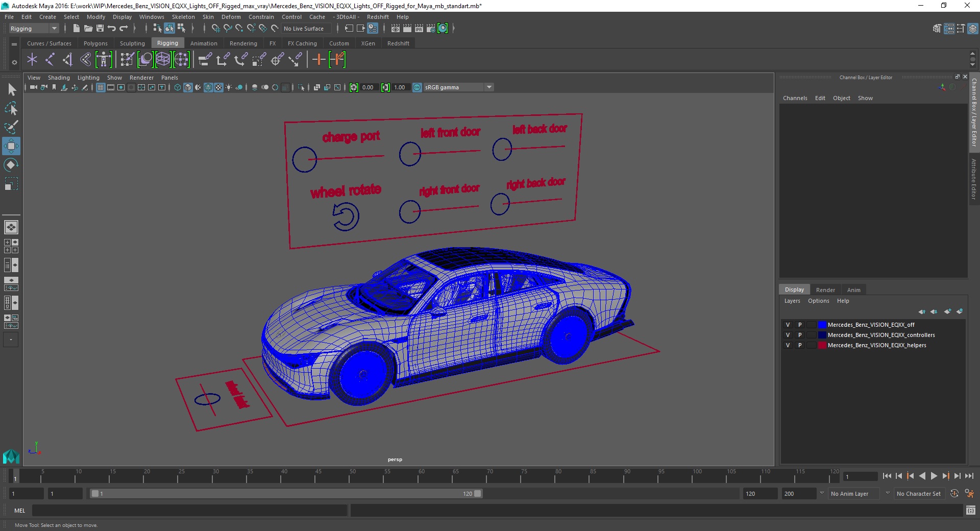Toggle playback P of EQXX_helpers layer
The width and height of the screenshot is (980, 531).
click(x=800, y=345)
